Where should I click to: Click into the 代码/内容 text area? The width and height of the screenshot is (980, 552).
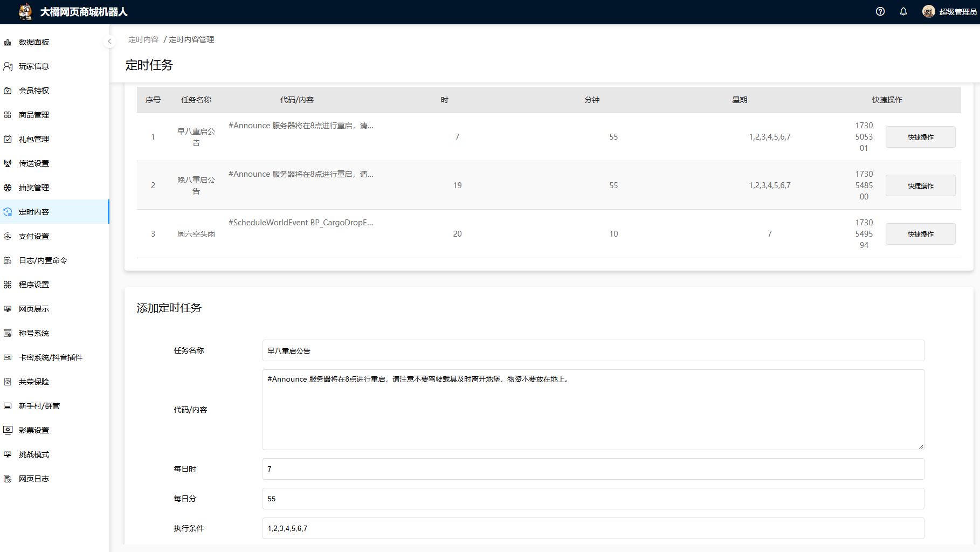593,410
